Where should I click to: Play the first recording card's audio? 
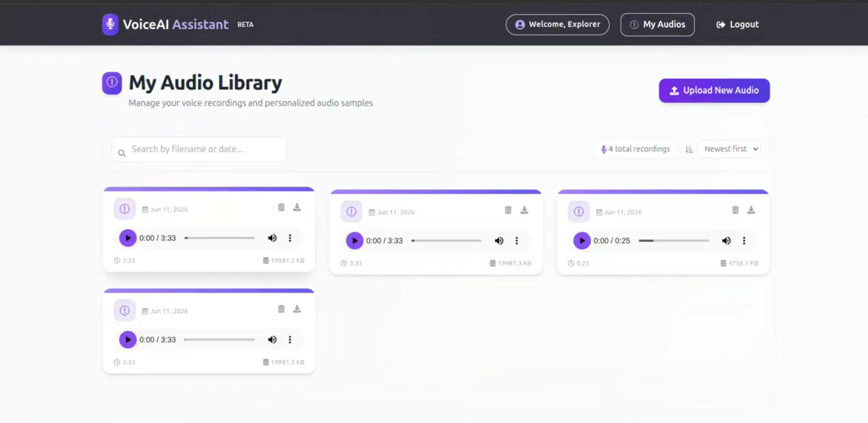click(x=128, y=238)
